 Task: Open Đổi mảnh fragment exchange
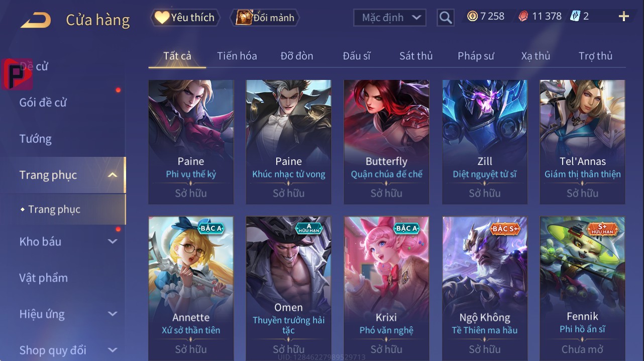point(265,18)
